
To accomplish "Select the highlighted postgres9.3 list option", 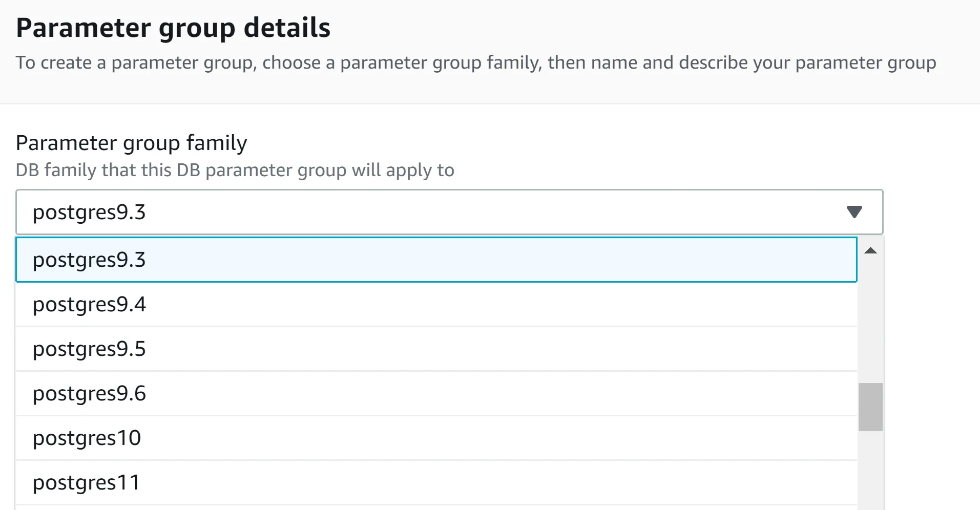I will (435, 260).
